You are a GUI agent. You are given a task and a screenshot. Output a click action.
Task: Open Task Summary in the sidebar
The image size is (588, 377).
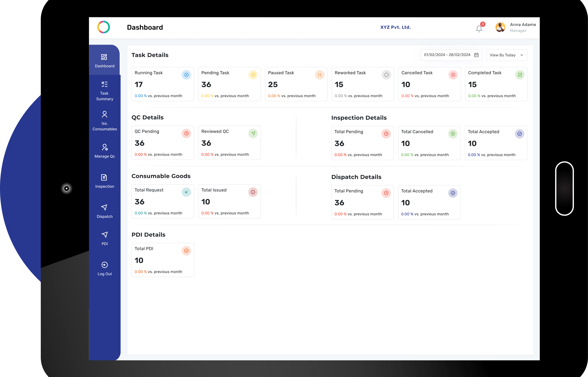[104, 91]
